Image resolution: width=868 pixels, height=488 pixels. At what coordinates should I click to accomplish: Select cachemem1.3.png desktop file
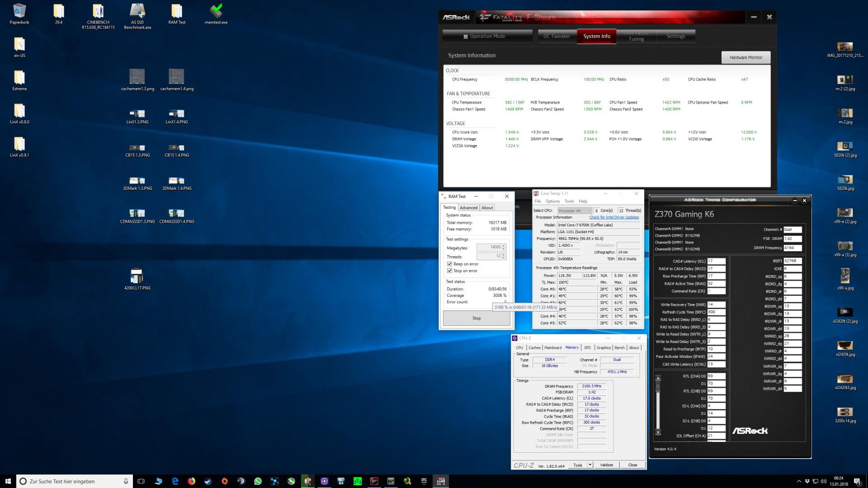(x=137, y=80)
